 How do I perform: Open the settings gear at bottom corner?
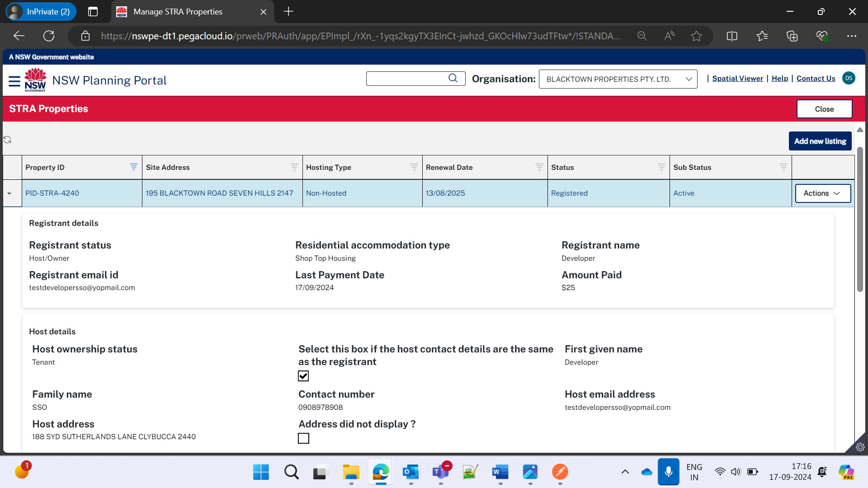coord(860,447)
